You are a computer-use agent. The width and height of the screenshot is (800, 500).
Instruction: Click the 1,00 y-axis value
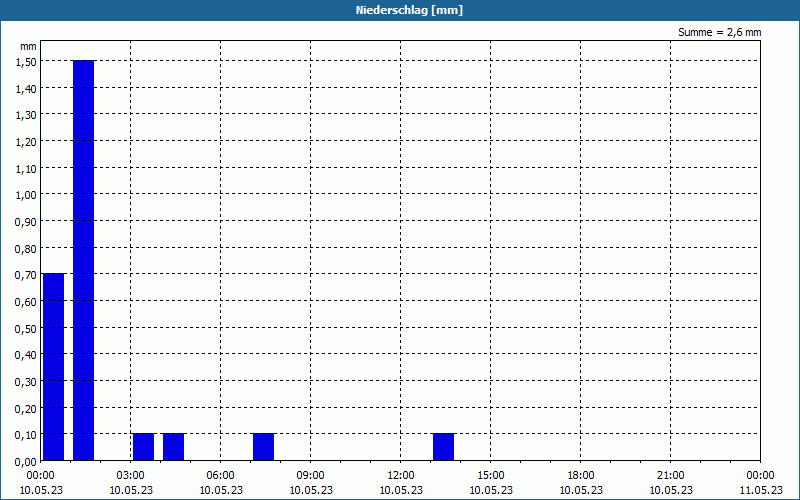(x=26, y=195)
